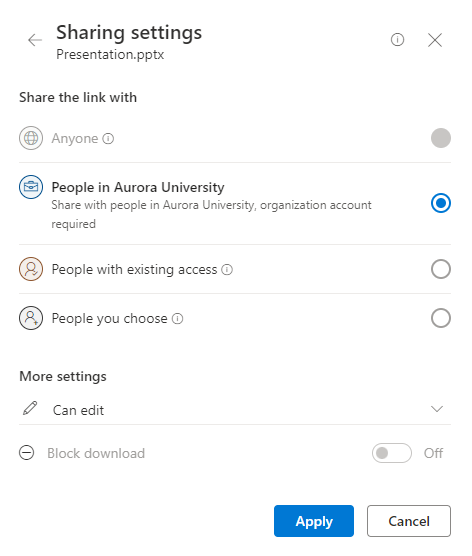The width and height of the screenshot is (472, 556).
Task: Choose the People with existing access radio option
Action: pyautogui.click(x=441, y=269)
